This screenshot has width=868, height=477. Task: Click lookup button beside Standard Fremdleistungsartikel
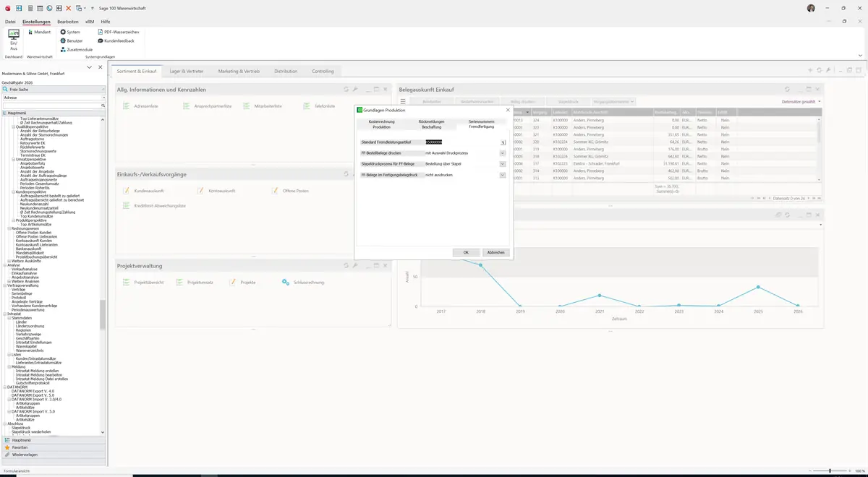click(x=503, y=142)
